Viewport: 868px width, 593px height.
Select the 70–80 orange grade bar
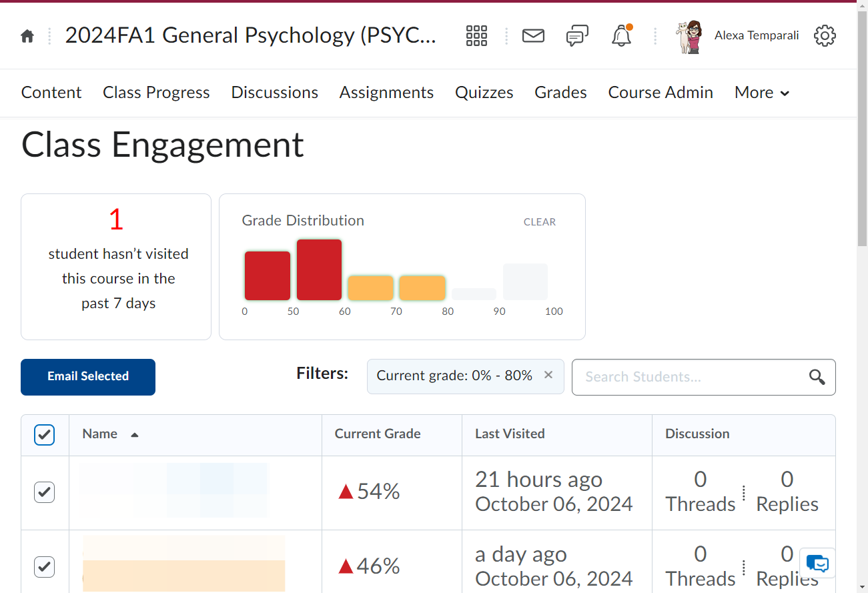pos(422,287)
